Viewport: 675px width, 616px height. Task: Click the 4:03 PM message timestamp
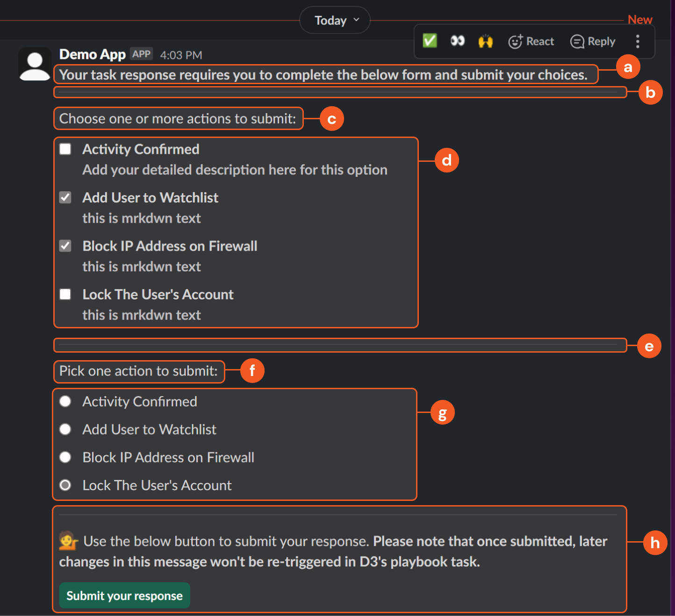[181, 55]
